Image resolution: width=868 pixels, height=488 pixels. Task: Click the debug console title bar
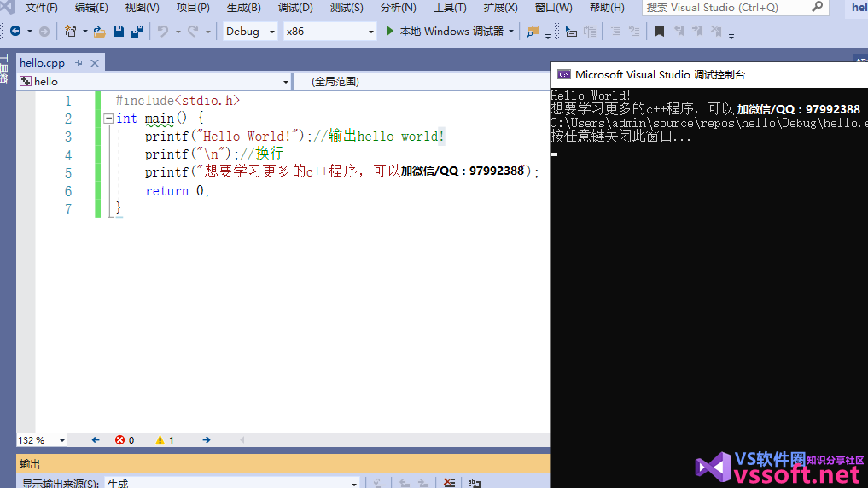click(x=709, y=75)
